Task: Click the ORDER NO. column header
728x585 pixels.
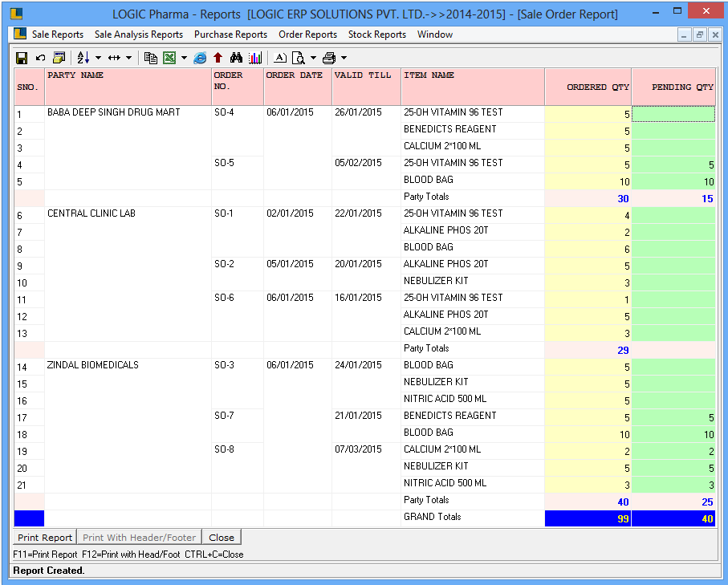Action: [238, 87]
